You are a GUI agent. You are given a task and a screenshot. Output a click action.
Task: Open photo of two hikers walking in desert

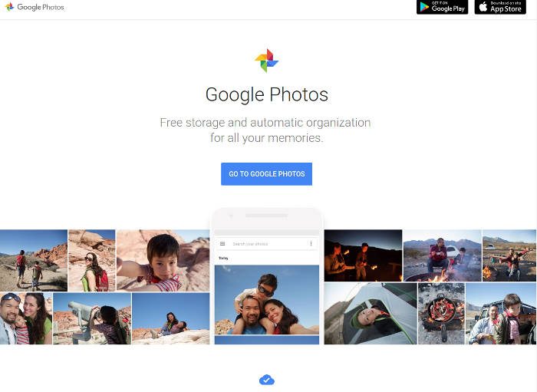click(x=34, y=260)
